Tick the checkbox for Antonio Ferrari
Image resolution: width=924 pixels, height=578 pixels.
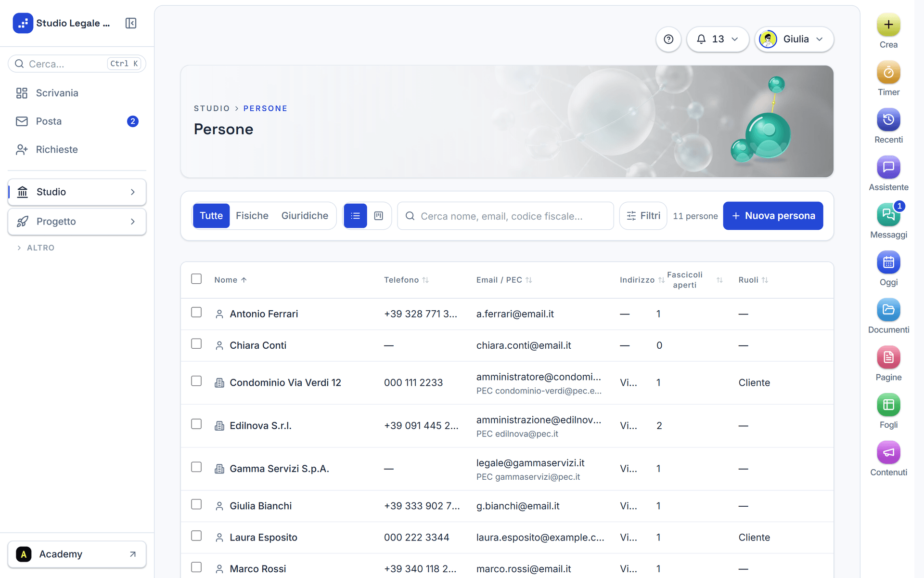point(196,312)
